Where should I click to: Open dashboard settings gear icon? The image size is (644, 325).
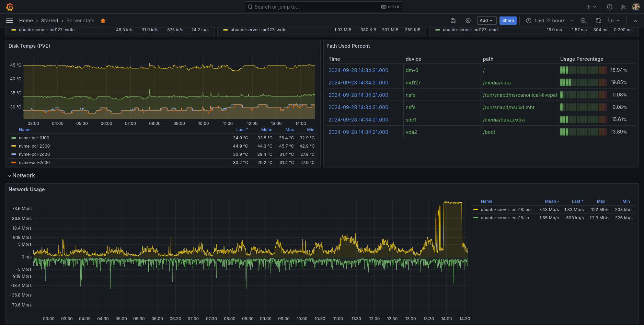click(468, 21)
